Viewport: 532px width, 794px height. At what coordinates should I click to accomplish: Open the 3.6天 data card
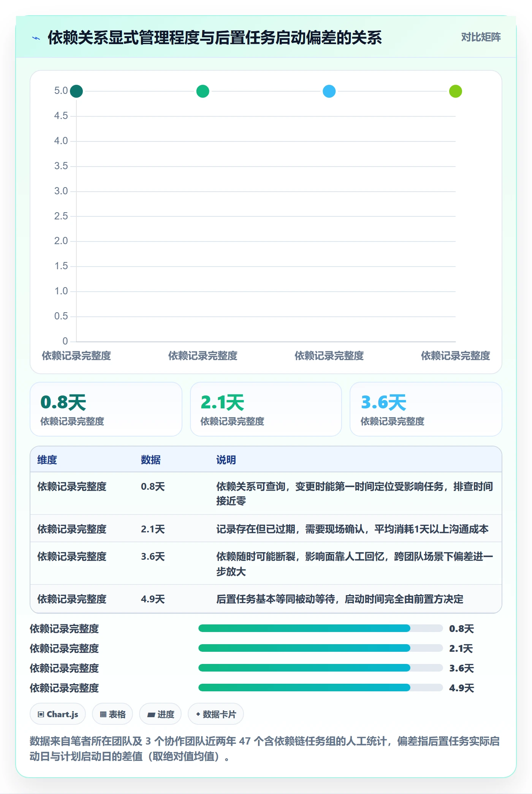pyautogui.click(x=426, y=409)
